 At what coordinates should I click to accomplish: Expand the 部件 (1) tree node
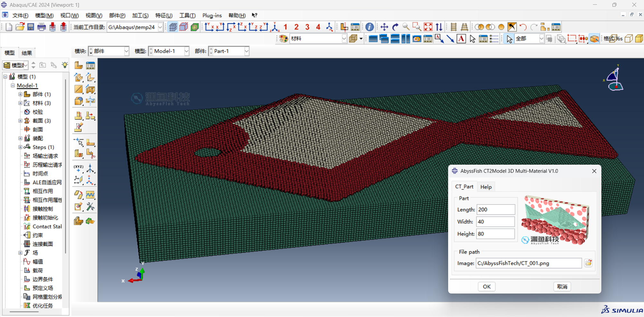pos(20,94)
